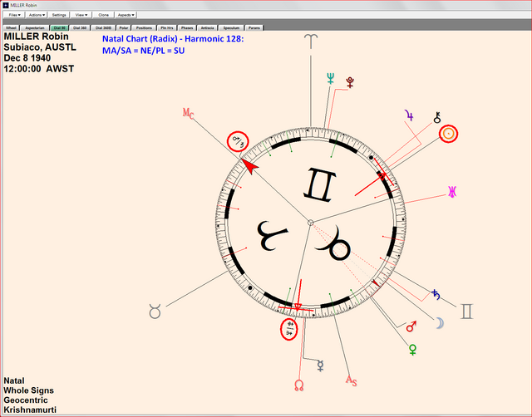Screen dimensions: 532x417
Task: Switch to the Phases tab
Action: [186, 27]
